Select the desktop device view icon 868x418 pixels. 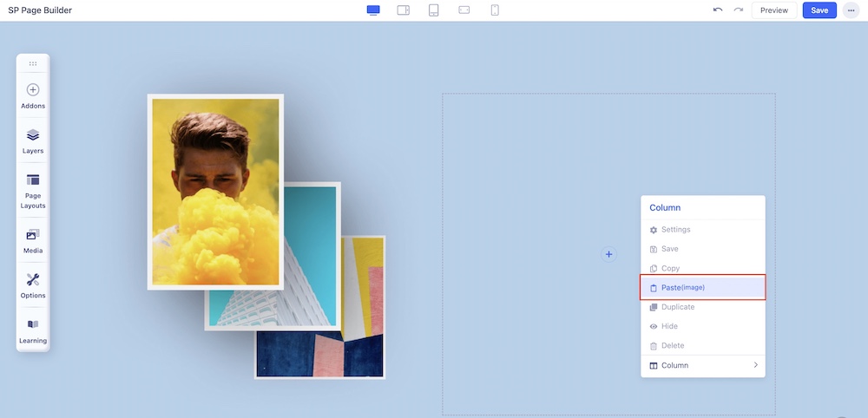coord(373,10)
